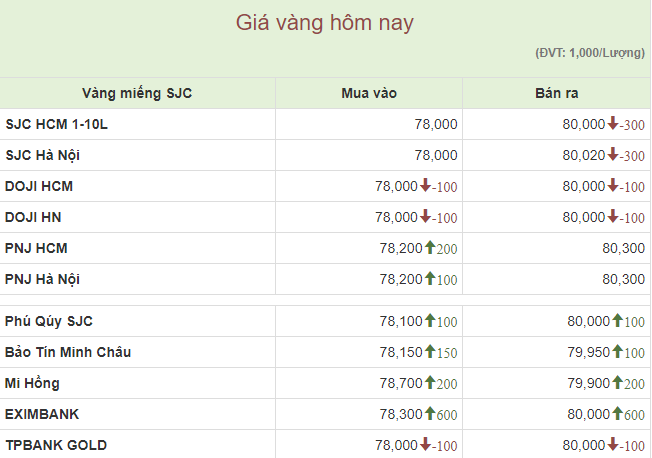Select the Bảo Tín Minh Châu row label
Image resolution: width=652 pixels, height=458 pixels.
coord(68,352)
